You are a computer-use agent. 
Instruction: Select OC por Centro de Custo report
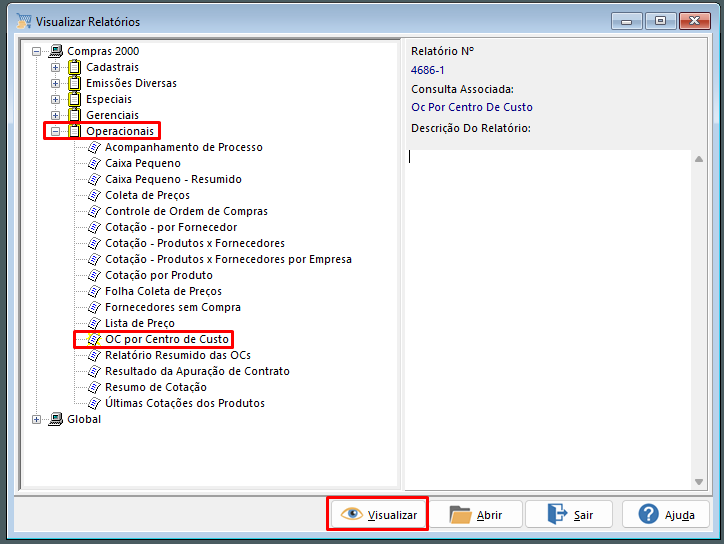pyautogui.click(x=167, y=339)
